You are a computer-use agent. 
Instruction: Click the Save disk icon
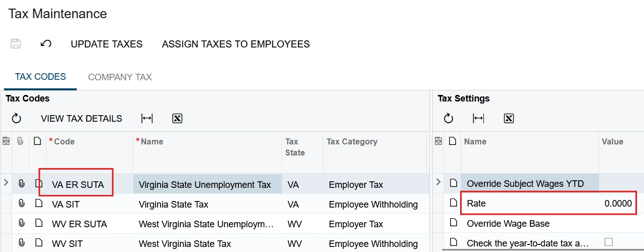point(16,44)
